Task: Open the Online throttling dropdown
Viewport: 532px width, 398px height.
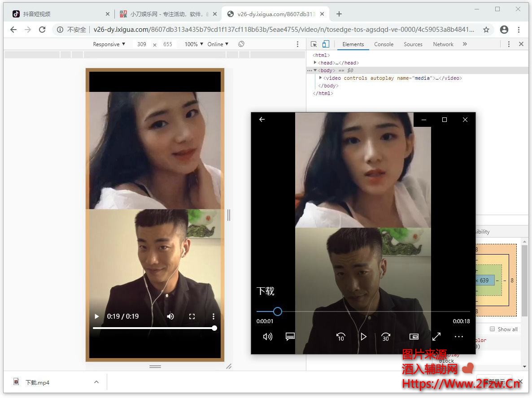Action: [218, 44]
